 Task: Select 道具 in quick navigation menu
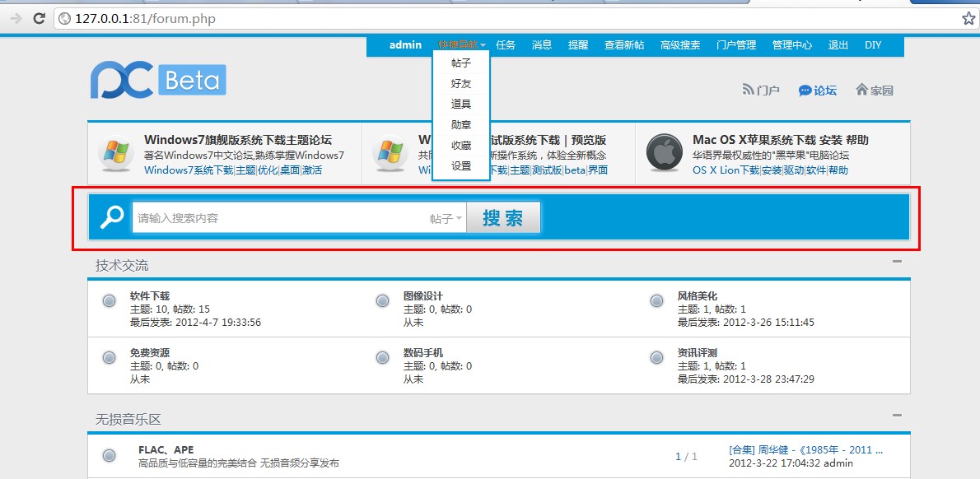tap(460, 105)
